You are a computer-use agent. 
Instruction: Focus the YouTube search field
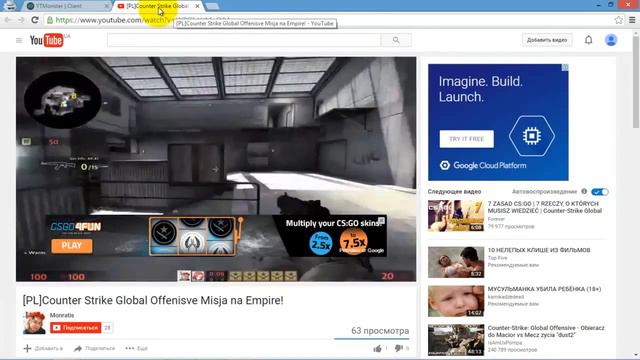coord(244,40)
